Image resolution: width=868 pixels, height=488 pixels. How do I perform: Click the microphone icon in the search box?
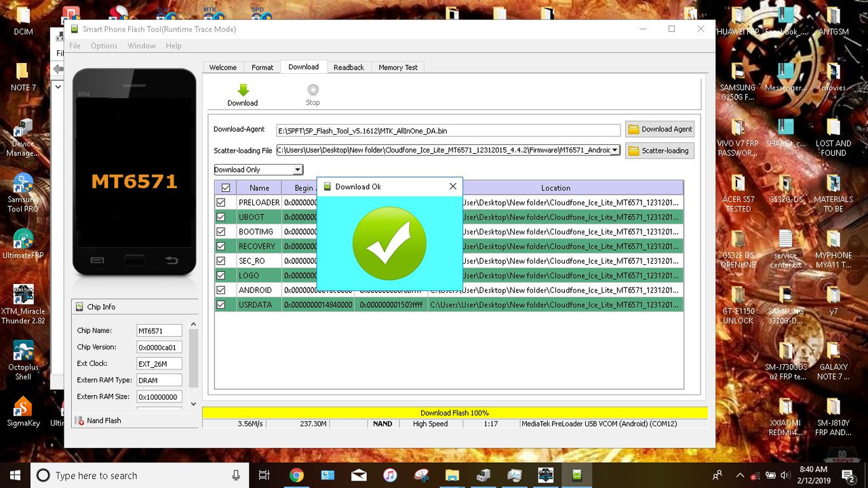[236, 475]
